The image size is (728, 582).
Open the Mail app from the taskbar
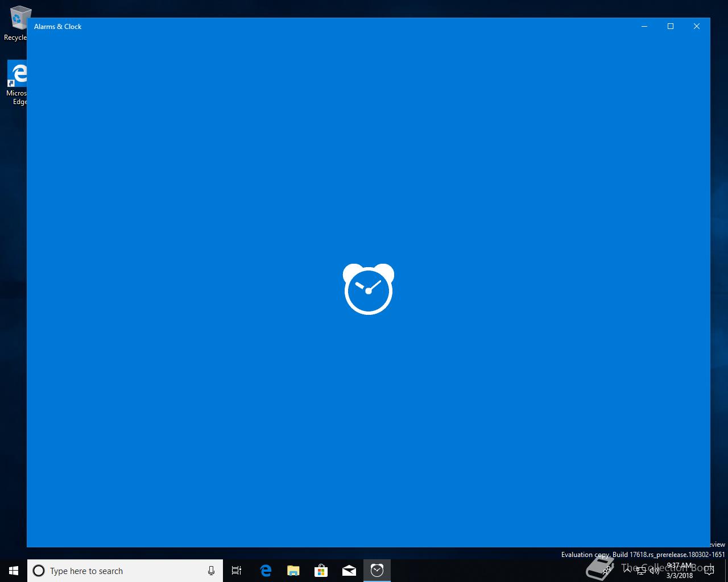tap(349, 571)
